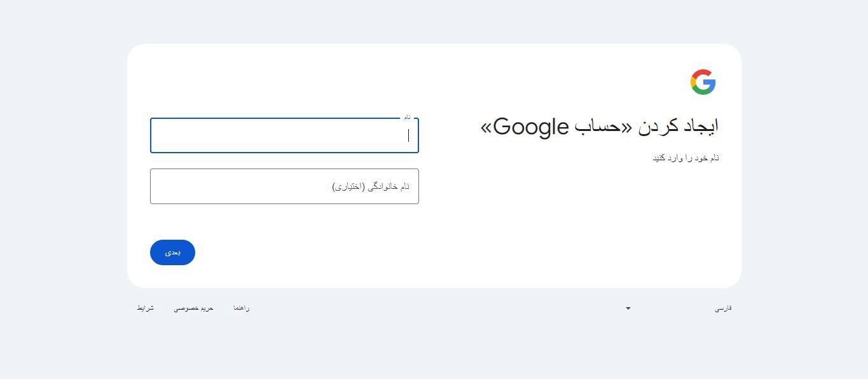868x379 pixels.
Task: Click the Google logo icon
Action: coord(703,82)
